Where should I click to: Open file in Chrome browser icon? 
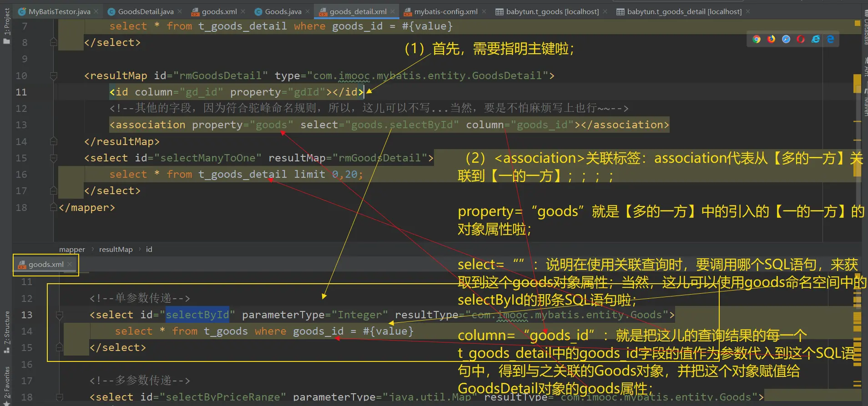point(757,40)
